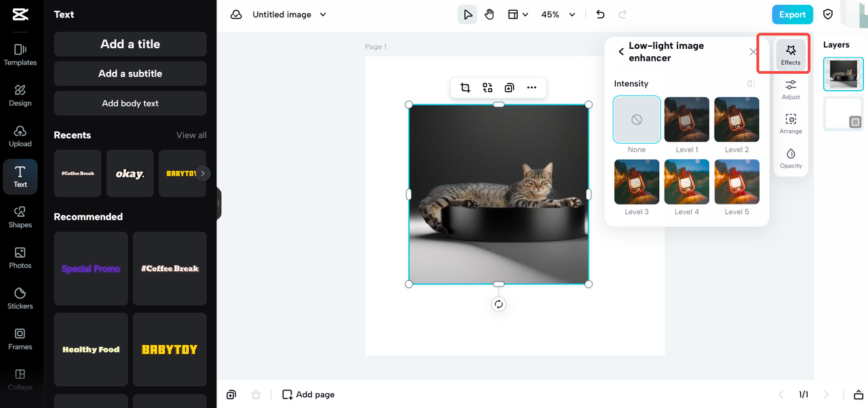Choose the Healthy Food recommended text
The width and height of the screenshot is (868, 408).
tap(91, 350)
